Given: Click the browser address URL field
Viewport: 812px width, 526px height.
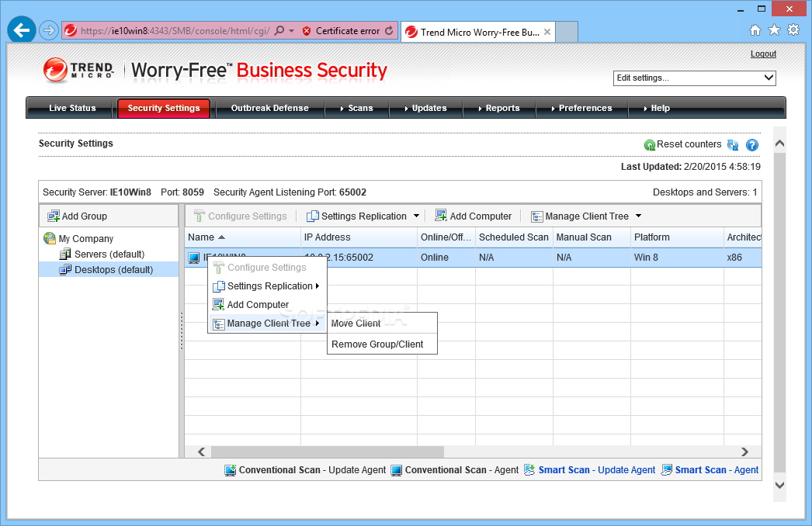Looking at the screenshot, I should pos(175,31).
